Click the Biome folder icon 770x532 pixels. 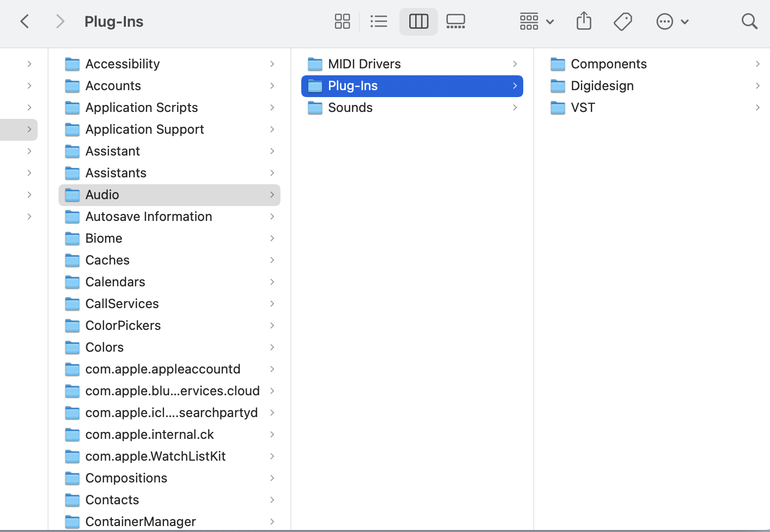pyautogui.click(x=72, y=238)
